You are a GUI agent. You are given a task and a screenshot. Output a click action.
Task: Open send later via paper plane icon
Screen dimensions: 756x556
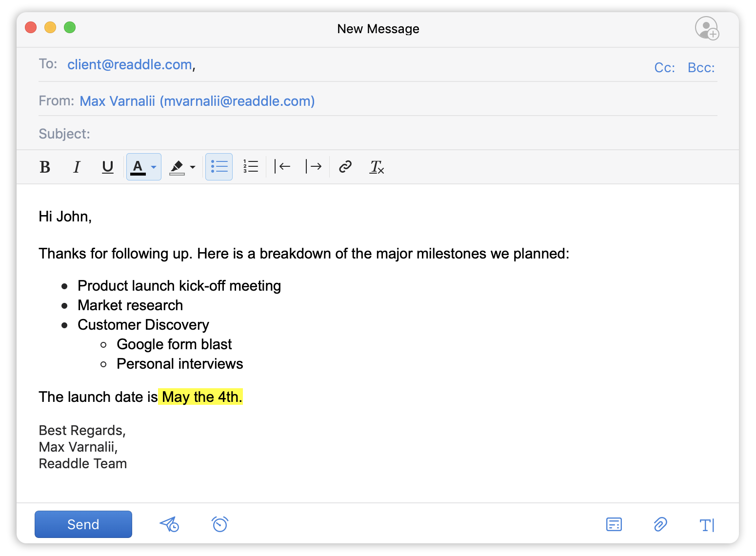click(x=169, y=524)
